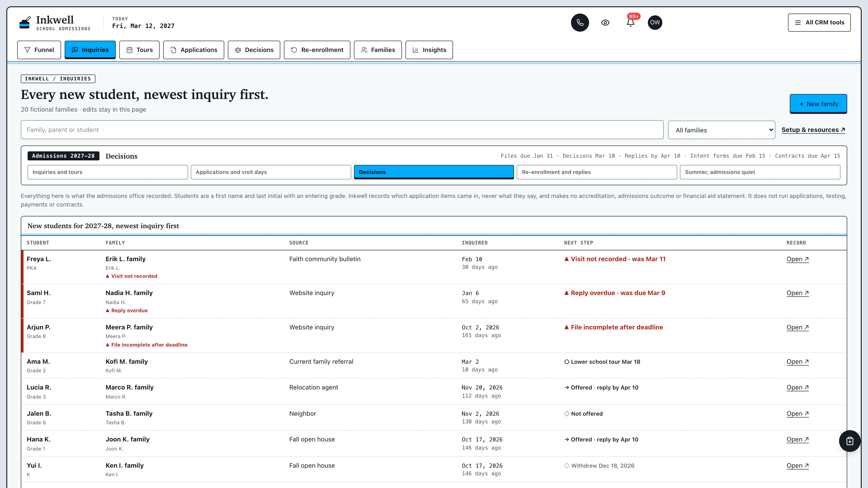The width and height of the screenshot is (868, 488).
Task: Open Yui I. record link
Action: point(797,466)
